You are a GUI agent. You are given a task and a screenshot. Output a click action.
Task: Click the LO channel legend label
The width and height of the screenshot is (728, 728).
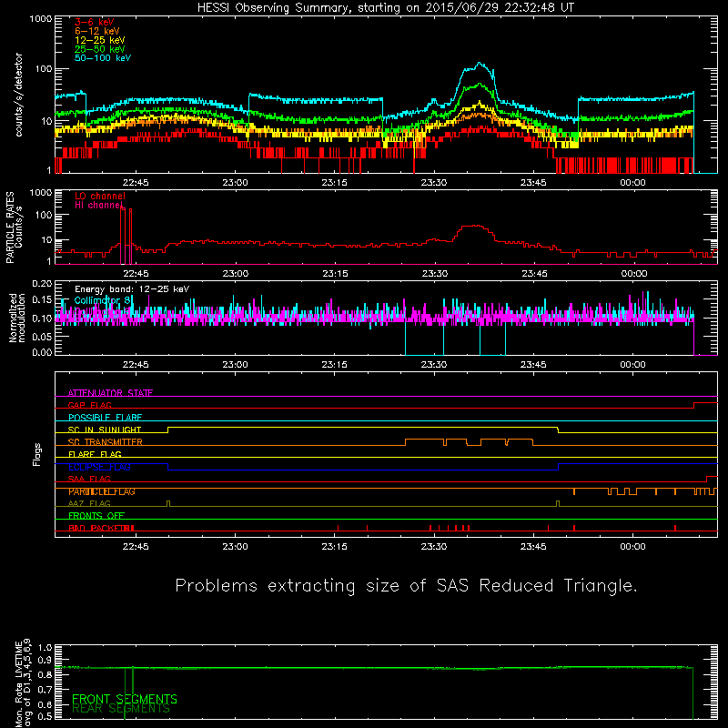tap(100, 196)
